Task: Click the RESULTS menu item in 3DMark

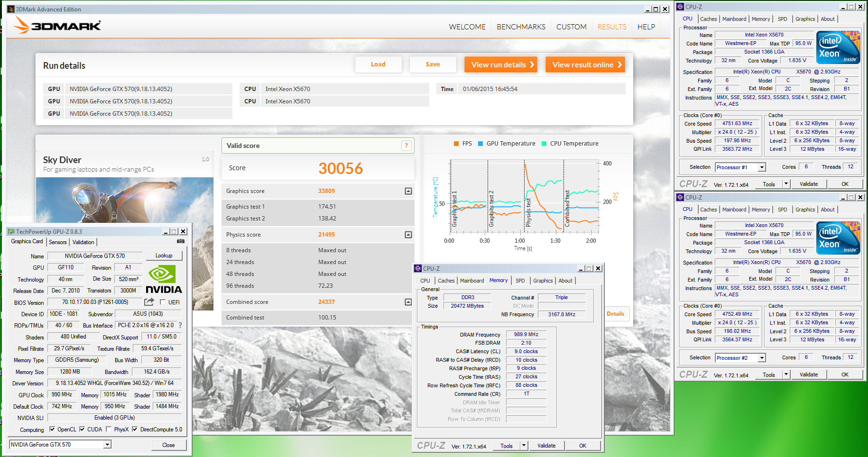Action: (612, 27)
